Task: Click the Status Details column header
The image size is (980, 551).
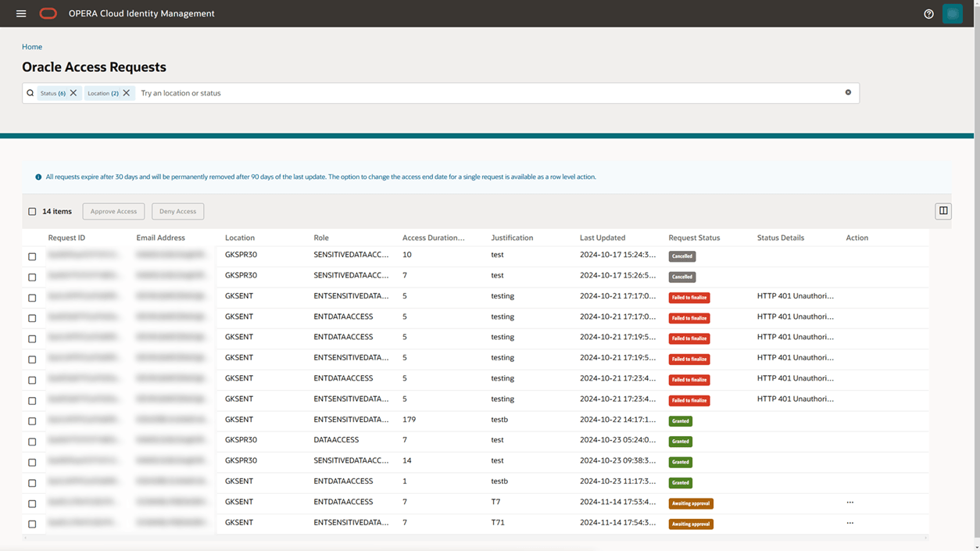Action: coord(781,238)
